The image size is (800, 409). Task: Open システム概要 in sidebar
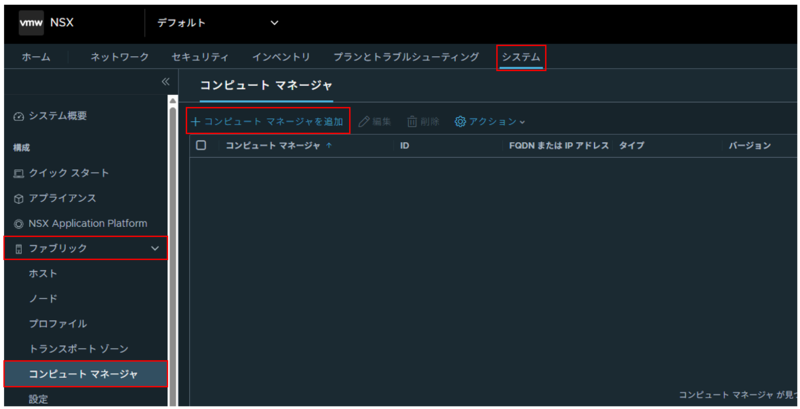57,116
